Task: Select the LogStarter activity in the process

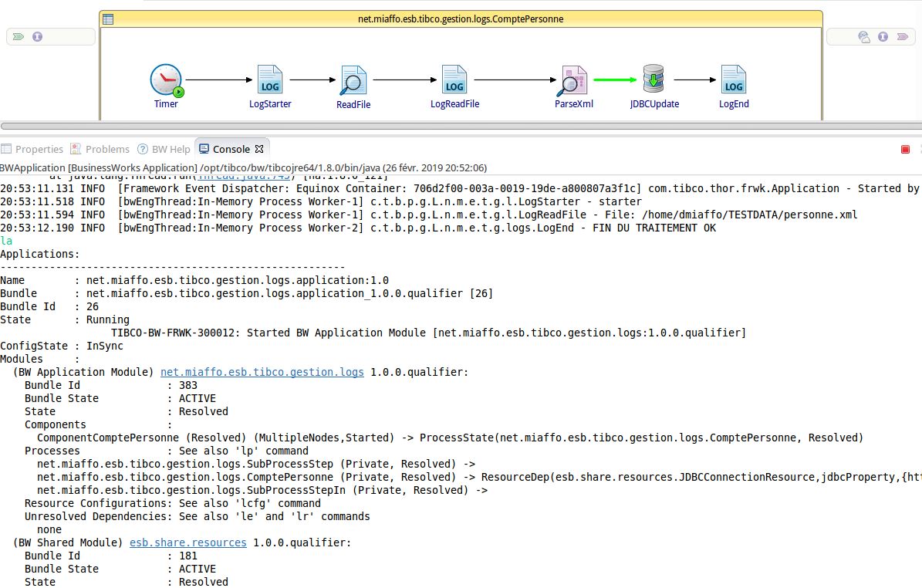Action: tap(269, 79)
